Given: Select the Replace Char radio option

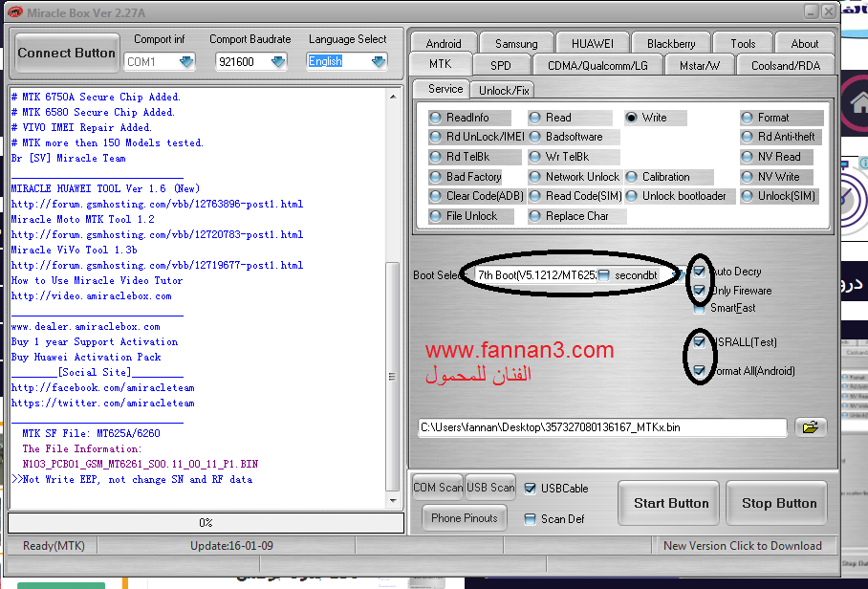Looking at the screenshot, I should pyautogui.click(x=534, y=216).
